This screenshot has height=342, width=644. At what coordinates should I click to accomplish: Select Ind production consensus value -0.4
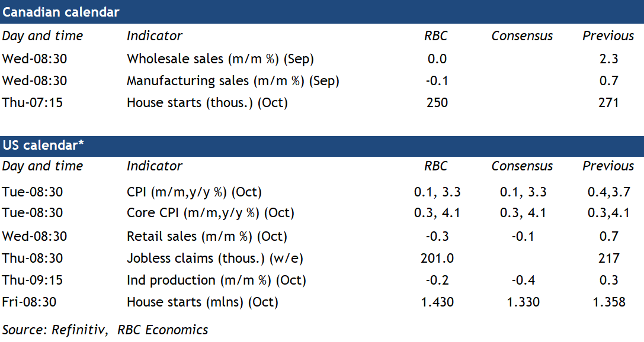click(x=522, y=280)
